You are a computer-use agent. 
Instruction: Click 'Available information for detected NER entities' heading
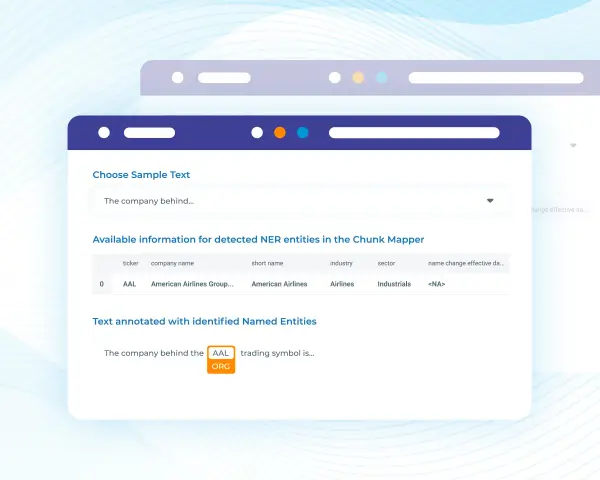[x=258, y=240]
